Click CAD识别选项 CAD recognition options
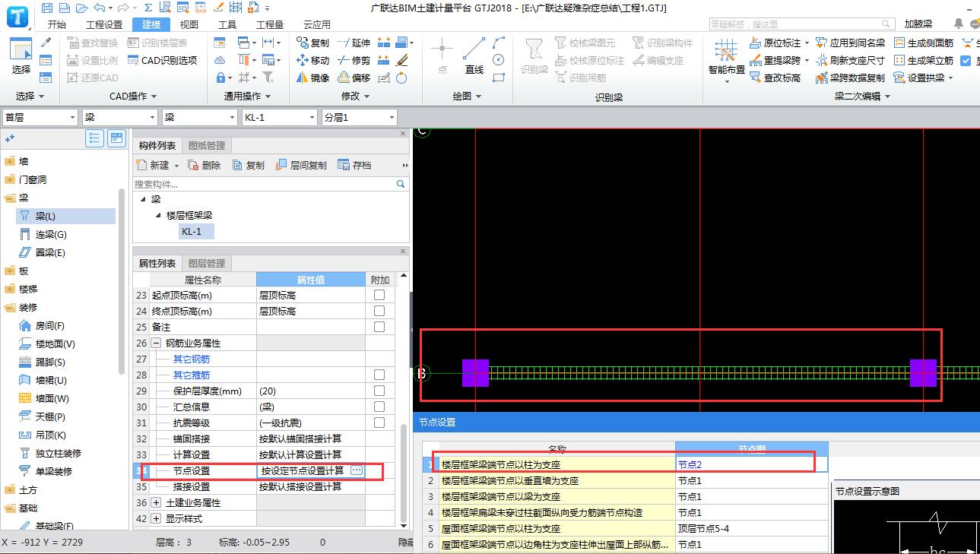This screenshot has height=554, width=980. (x=162, y=60)
